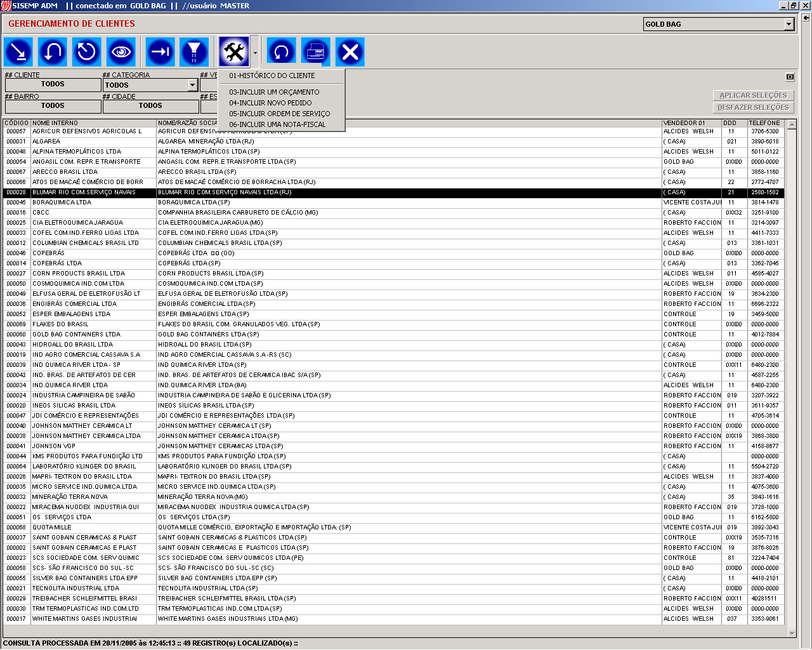
Task: Click the eye view icon
Action: pos(121,51)
